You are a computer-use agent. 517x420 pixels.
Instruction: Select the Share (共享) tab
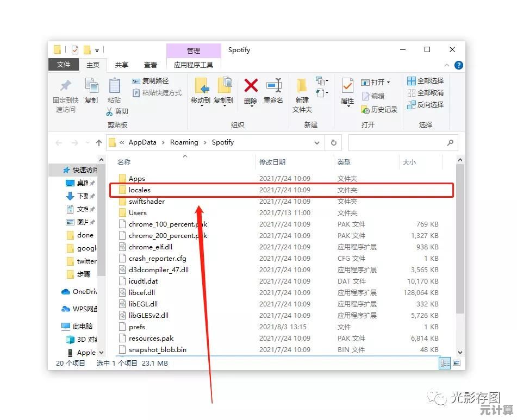point(122,65)
